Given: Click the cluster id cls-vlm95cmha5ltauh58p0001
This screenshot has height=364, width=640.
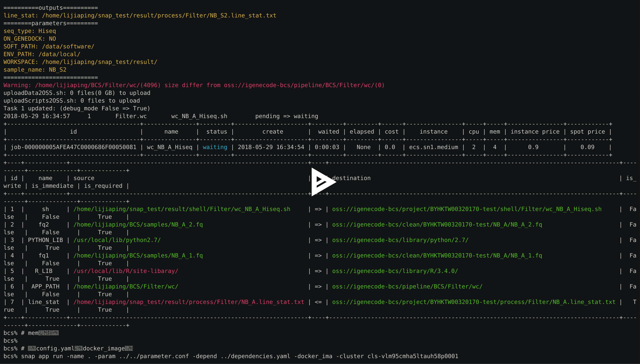Looking at the screenshot, I should (x=413, y=357).
